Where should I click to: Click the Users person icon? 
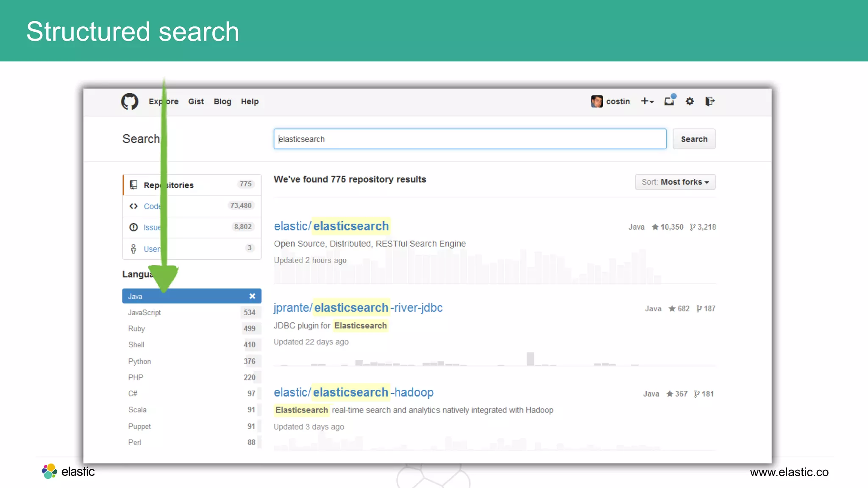coord(134,249)
